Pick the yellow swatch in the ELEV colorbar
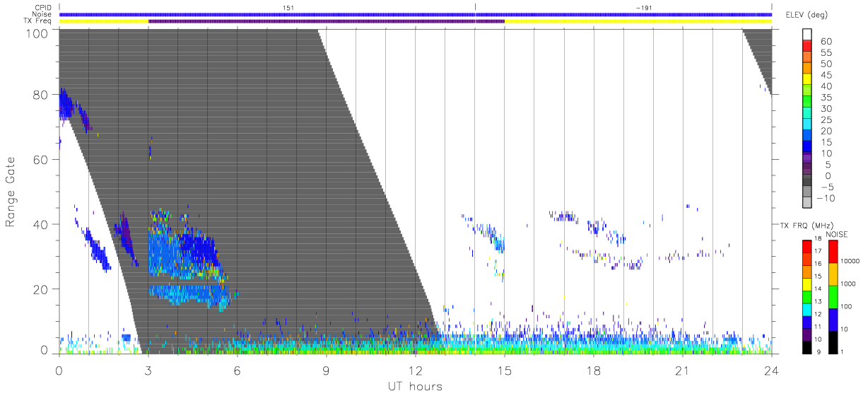The width and height of the screenshot is (868, 401). click(x=807, y=80)
